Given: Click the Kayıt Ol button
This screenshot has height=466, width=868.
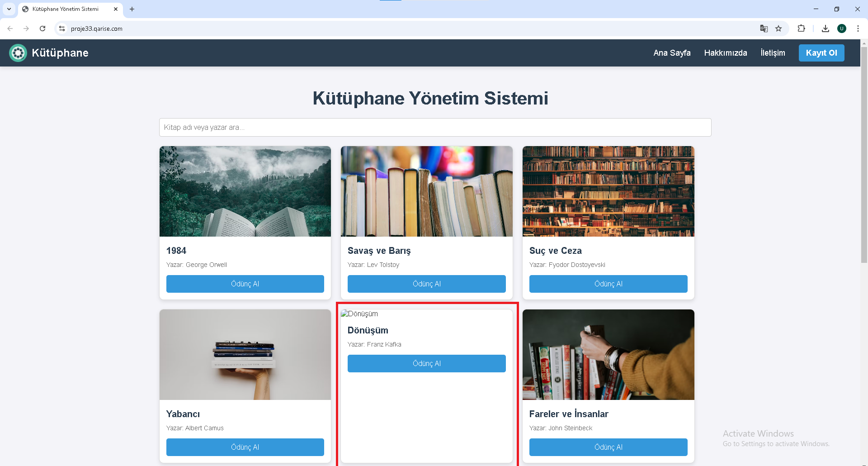Looking at the screenshot, I should [821, 53].
